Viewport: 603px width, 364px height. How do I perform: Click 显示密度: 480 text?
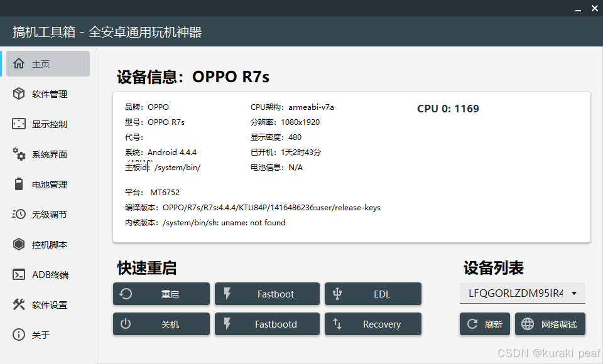pyautogui.click(x=276, y=137)
